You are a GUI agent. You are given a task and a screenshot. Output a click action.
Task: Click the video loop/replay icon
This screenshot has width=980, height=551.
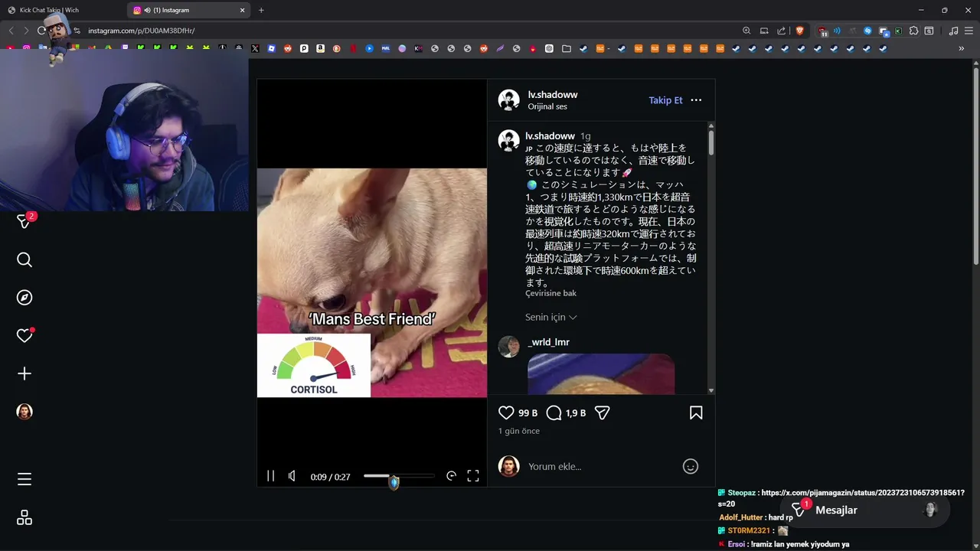451,476
